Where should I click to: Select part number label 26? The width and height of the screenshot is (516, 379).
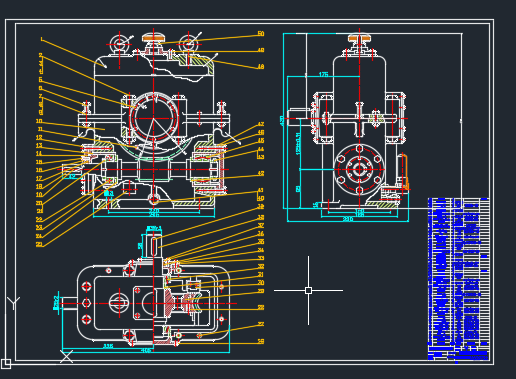point(261,341)
